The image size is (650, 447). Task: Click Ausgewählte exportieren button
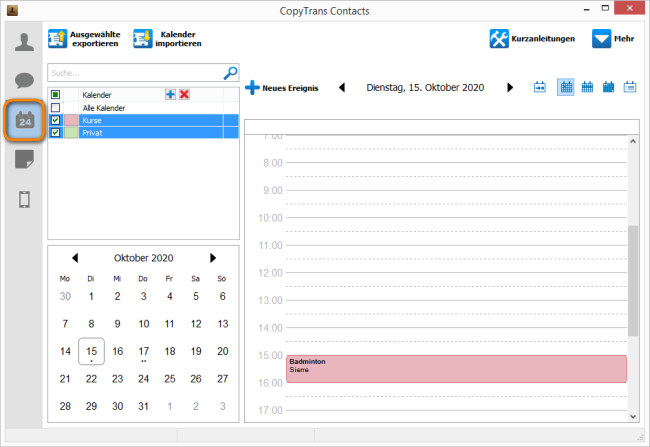(84, 39)
